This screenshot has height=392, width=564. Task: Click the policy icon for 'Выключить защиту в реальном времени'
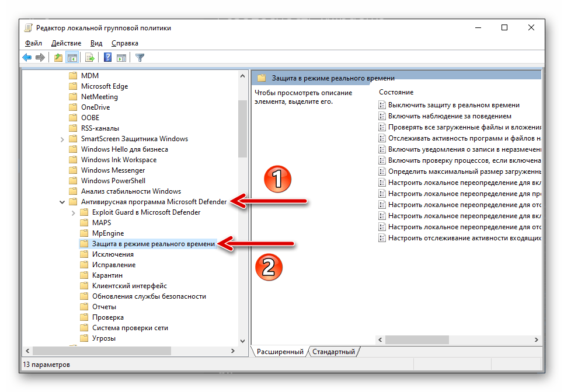[382, 105]
